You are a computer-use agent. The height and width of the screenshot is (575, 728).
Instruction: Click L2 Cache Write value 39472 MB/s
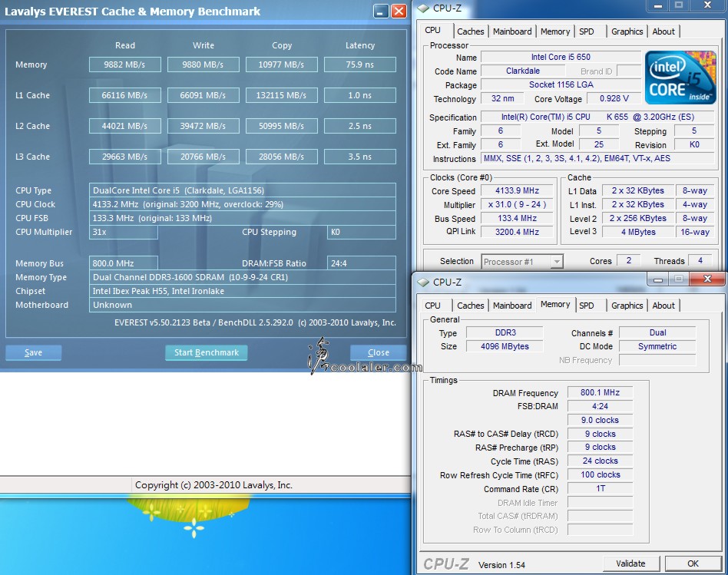pos(204,126)
